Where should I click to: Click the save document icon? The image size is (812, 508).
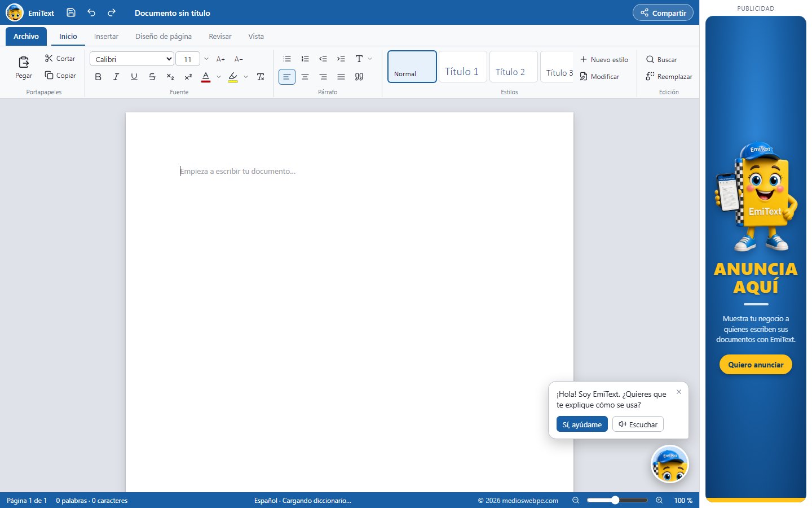click(x=71, y=12)
